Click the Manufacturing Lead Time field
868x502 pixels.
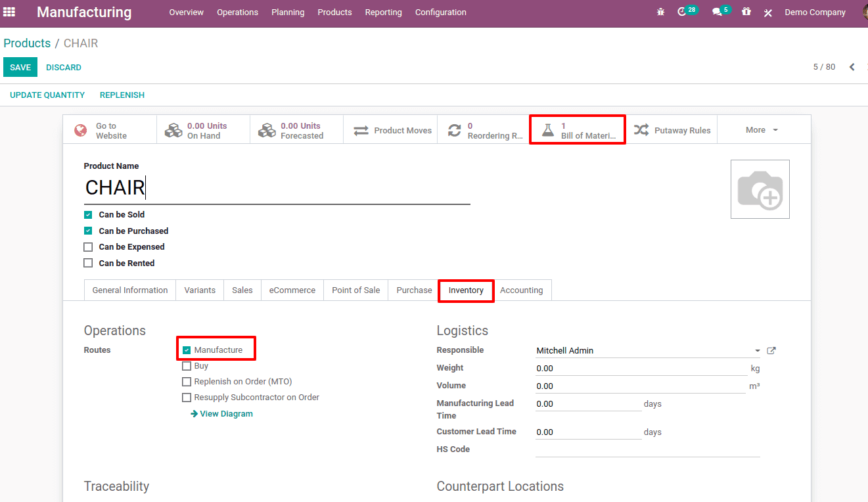click(x=588, y=404)
